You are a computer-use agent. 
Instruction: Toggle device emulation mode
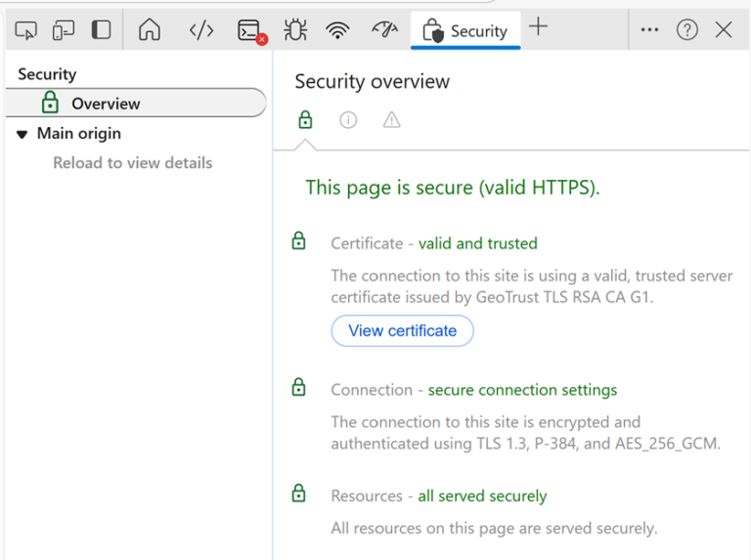64,30
